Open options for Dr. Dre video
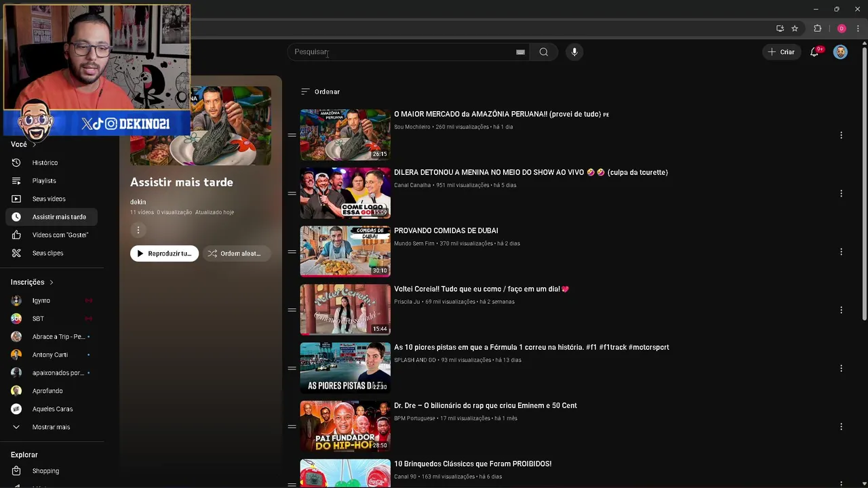Screen dimensions: 868x488 (841, 426)
